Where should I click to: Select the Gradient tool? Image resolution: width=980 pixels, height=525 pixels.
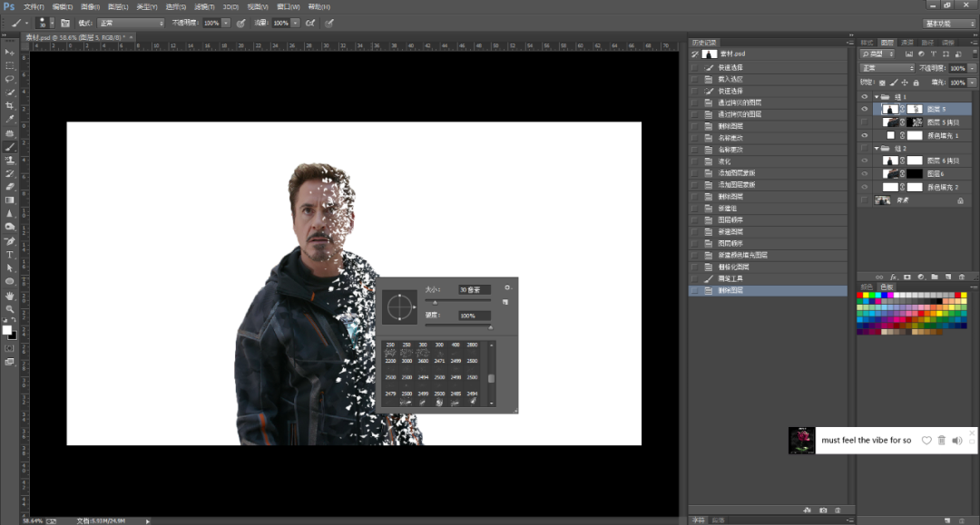click(x=9, y=200)
